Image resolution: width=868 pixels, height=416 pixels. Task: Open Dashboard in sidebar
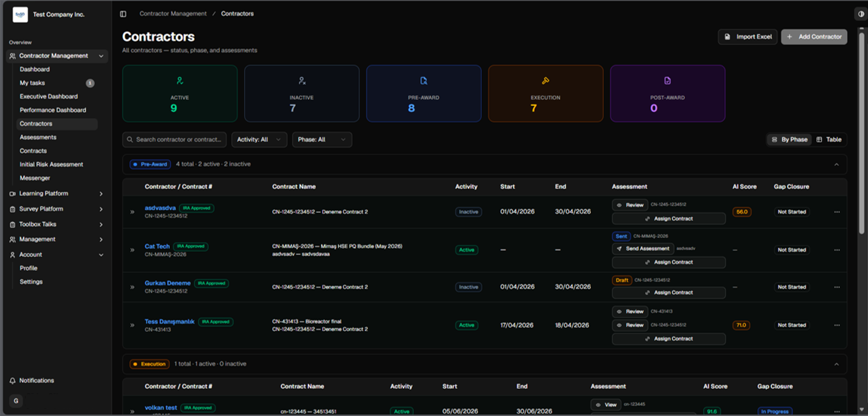click(x=35, y=70)
